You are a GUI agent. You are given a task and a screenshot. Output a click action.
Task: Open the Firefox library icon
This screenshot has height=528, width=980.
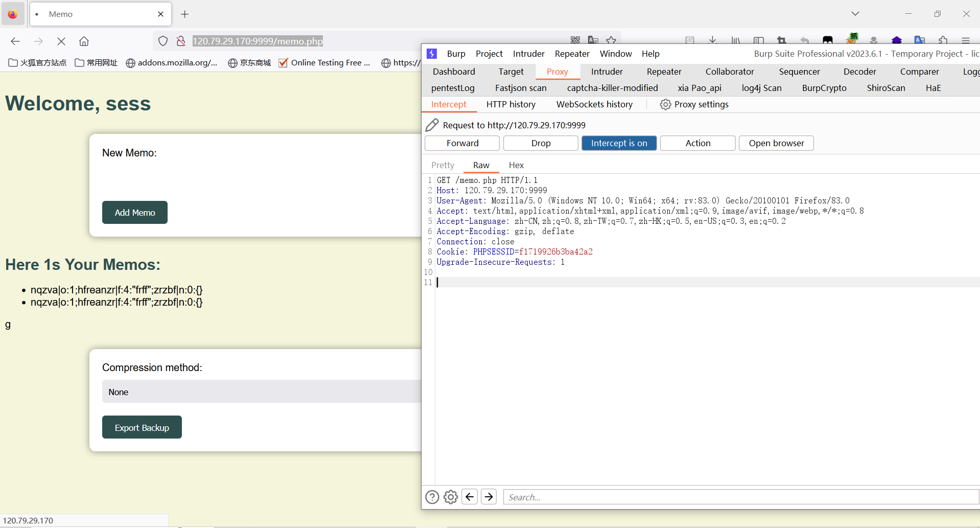pyautogui.click(x=736, y=40)
